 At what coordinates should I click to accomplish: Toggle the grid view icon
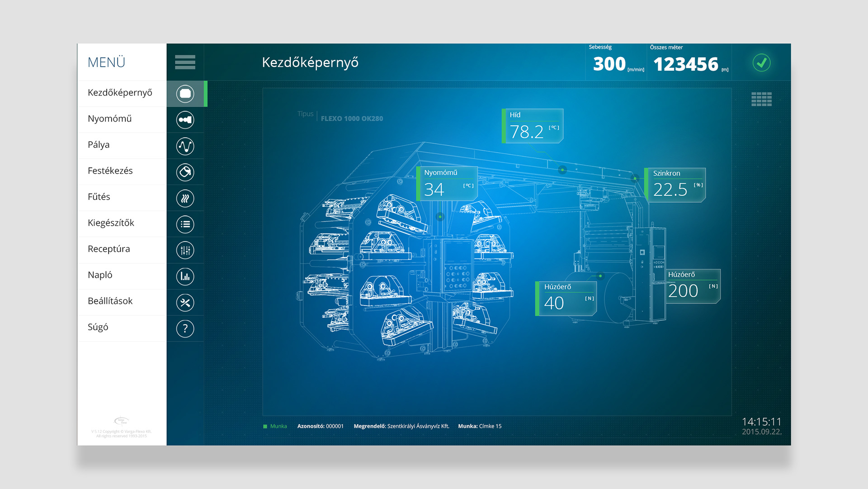coord(761,99)
